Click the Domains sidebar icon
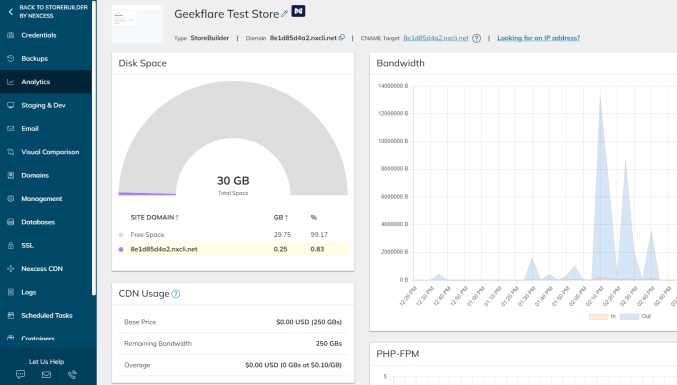The height and width of the screenshot is (385, 677). (11, 175)
